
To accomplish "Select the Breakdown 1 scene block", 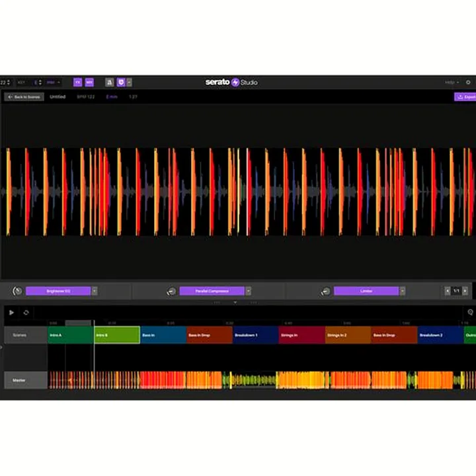I will pos(256,335).
